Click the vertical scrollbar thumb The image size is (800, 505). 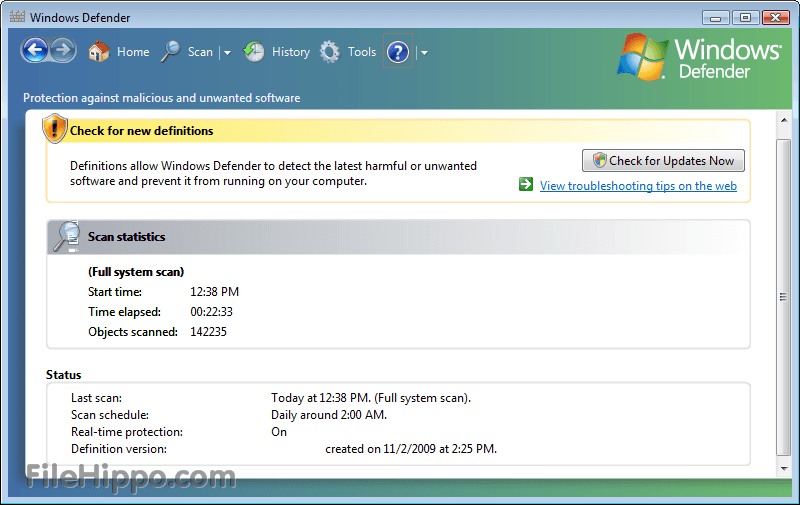[x=784, y=297]
